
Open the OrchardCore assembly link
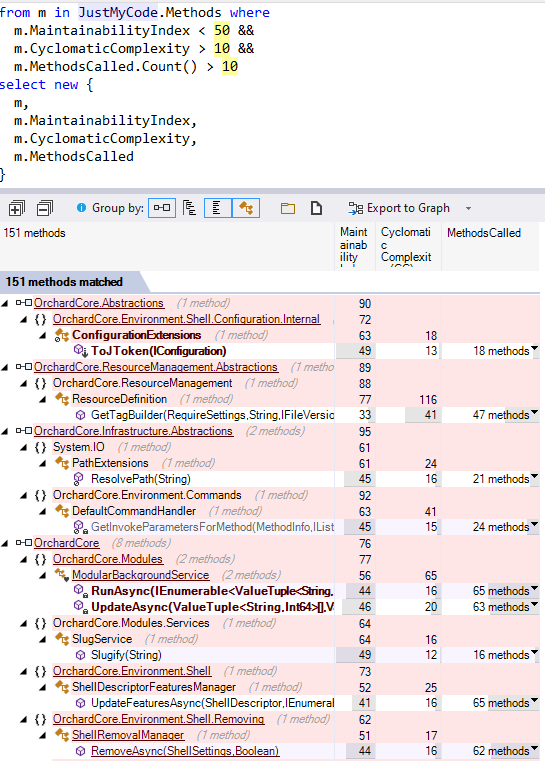66,543
